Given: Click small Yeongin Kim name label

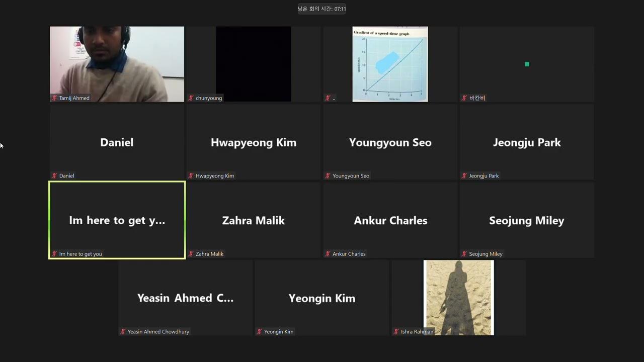Looking at the screenshot, I should click(x=279, y=332).
